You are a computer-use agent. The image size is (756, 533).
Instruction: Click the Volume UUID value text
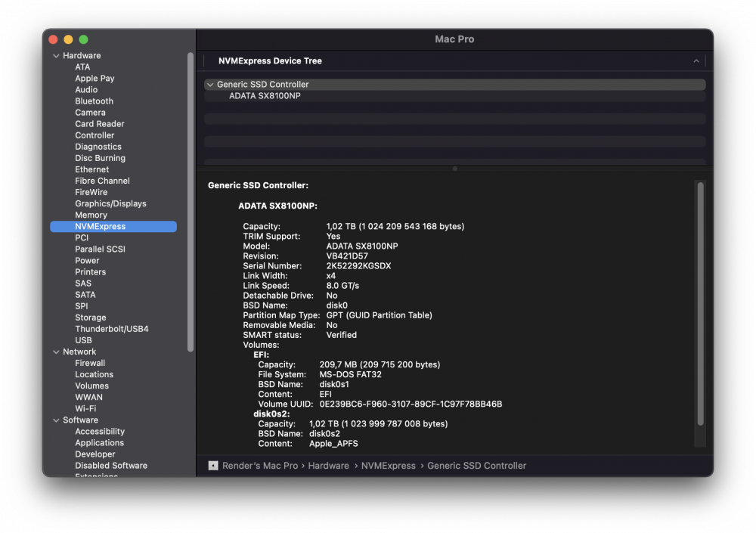click(411, 404)
